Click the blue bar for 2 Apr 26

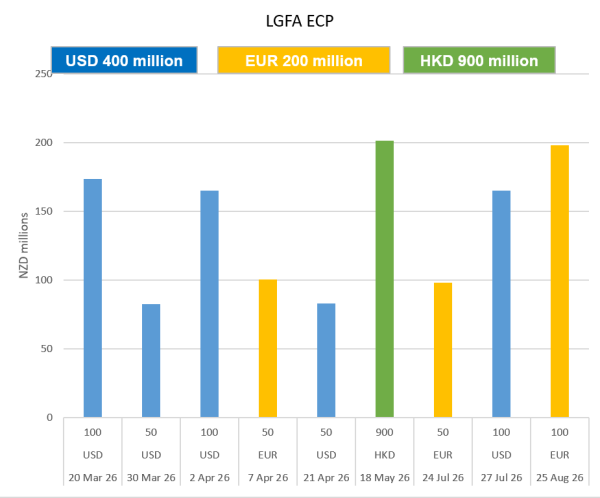(x=209, y=303)
